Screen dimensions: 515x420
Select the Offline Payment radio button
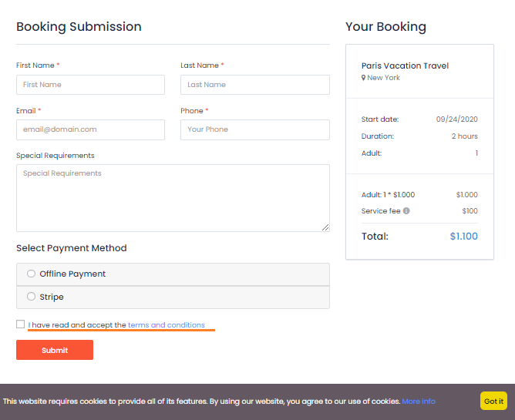tap(32, 274)
